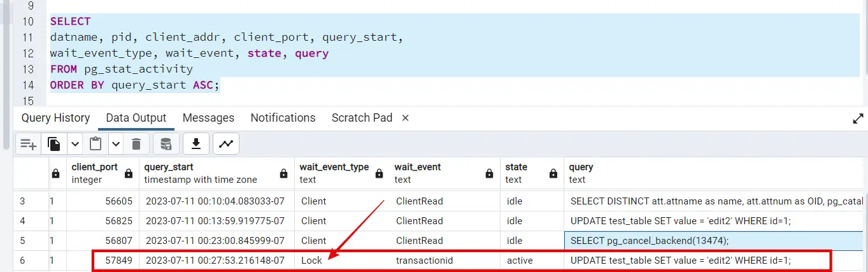Select row number 5 header
Image resolution: width=868 pixels, height=272 pixels.
(x=31, y=241)
